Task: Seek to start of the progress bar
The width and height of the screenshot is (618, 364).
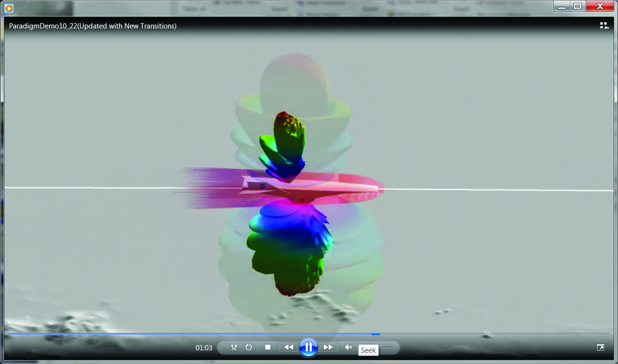Action: [x=10, y=334]
